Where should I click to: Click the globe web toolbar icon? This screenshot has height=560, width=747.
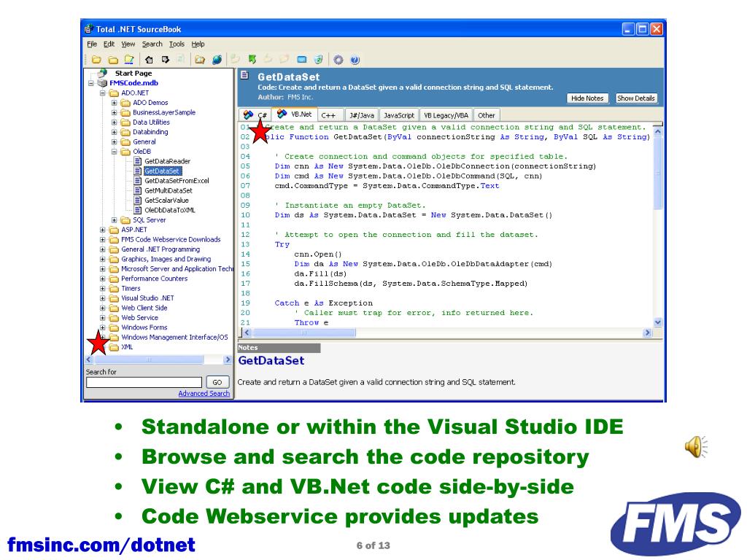217,60
